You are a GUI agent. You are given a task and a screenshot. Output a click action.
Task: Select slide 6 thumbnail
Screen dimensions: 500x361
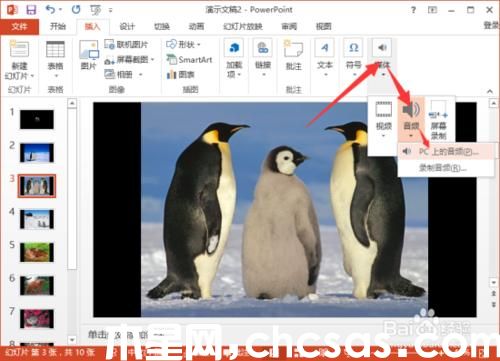click(37, 286)
